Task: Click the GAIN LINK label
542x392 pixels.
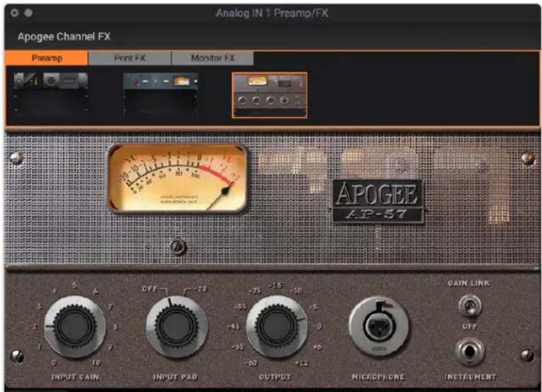Action: click(469, 283)
